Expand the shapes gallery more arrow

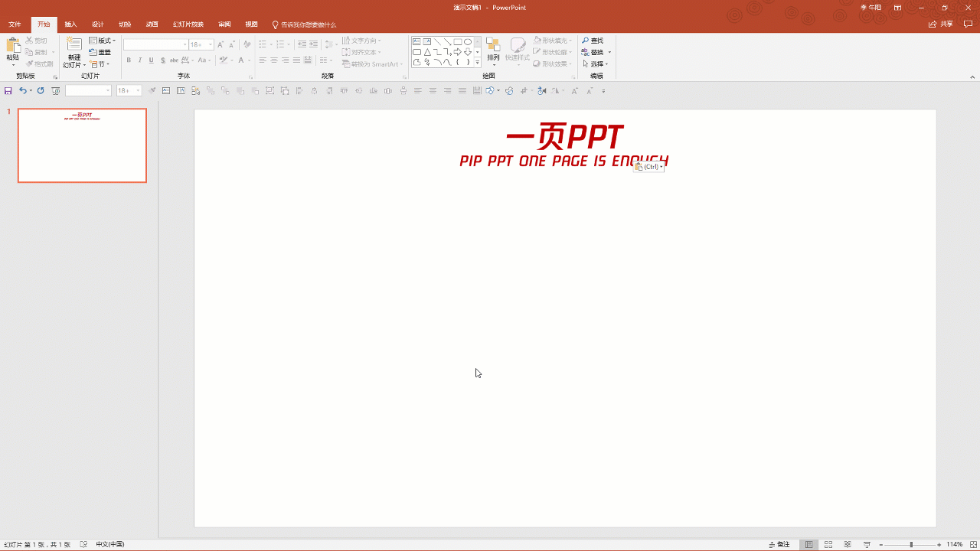[477, 63]
